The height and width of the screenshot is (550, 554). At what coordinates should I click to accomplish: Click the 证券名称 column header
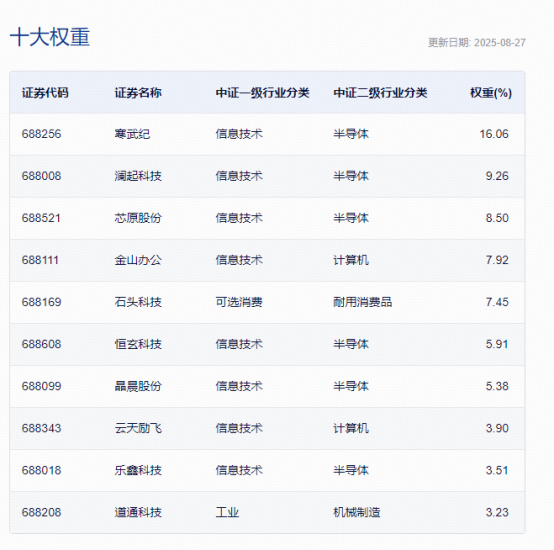coord(138,93)
